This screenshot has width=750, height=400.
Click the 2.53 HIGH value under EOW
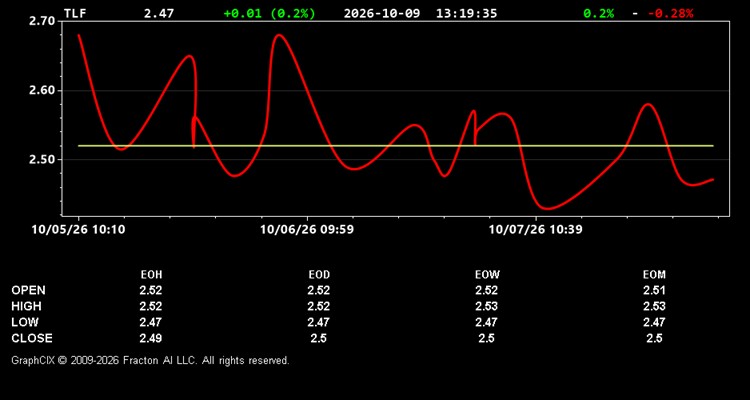486,306
